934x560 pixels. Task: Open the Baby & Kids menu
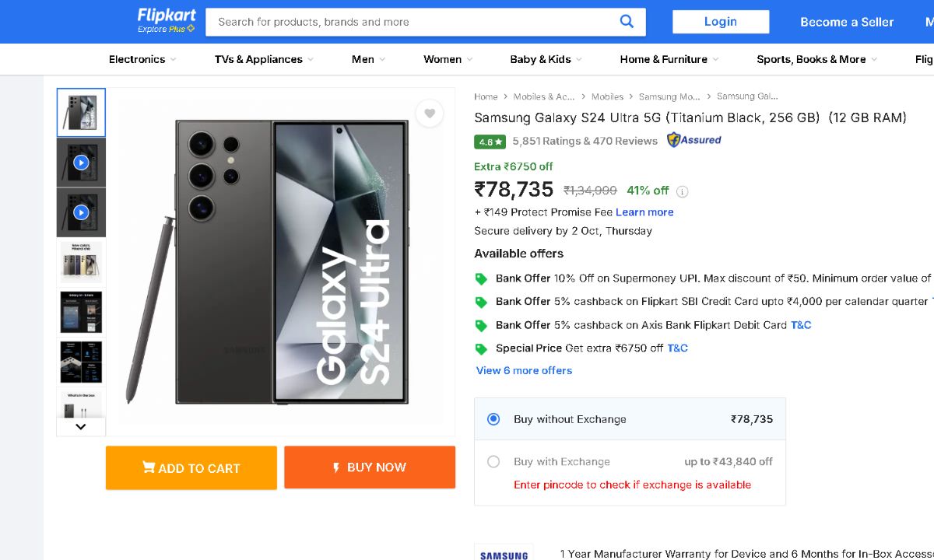tap(546, 59)
